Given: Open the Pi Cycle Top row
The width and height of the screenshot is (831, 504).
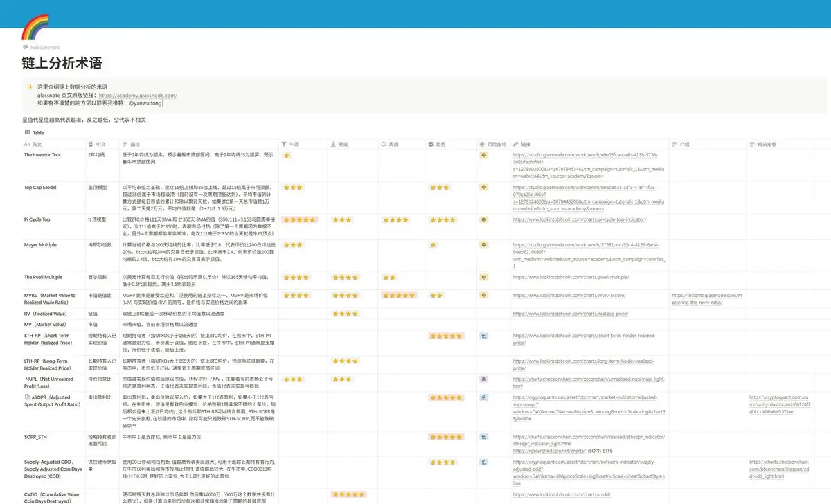Looking at the screenshot, I should (37, 219).
